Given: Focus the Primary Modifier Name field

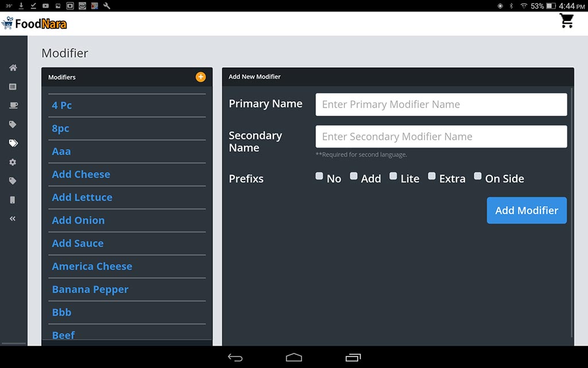Looking at the screenshot, I should click(441, 105).
